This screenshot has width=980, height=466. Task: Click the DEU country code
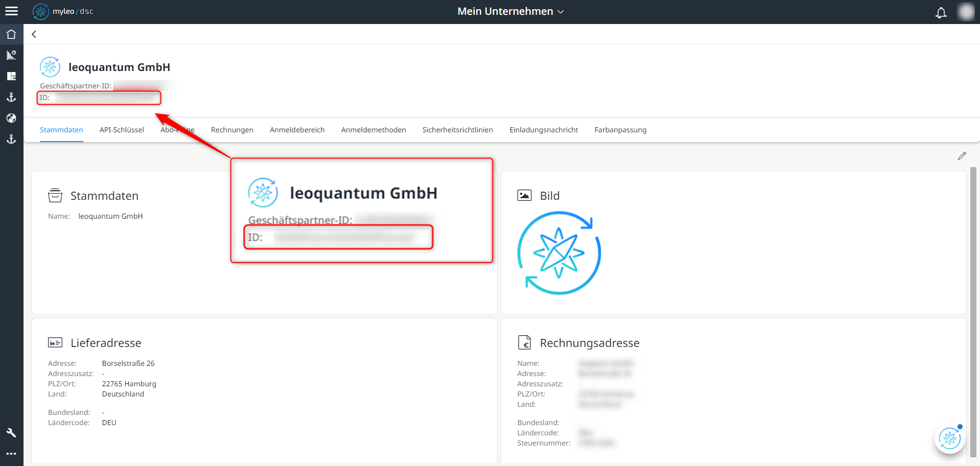(x=109, y=423)
